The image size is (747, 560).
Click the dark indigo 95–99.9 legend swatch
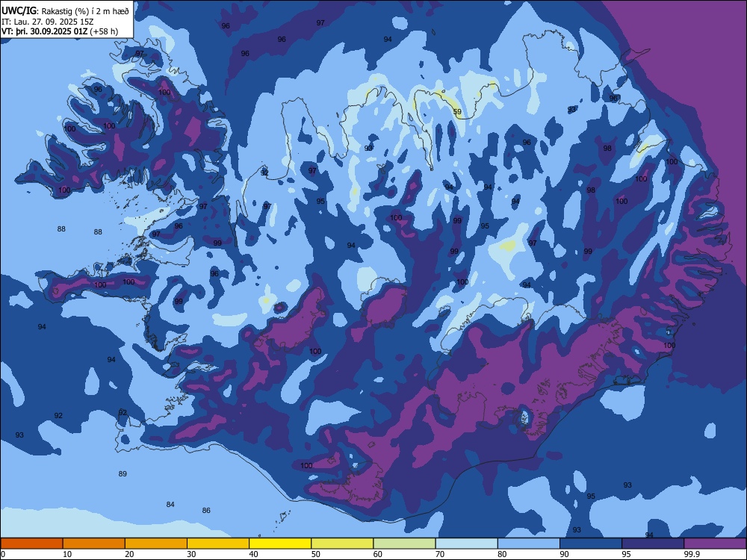point(653,544)
